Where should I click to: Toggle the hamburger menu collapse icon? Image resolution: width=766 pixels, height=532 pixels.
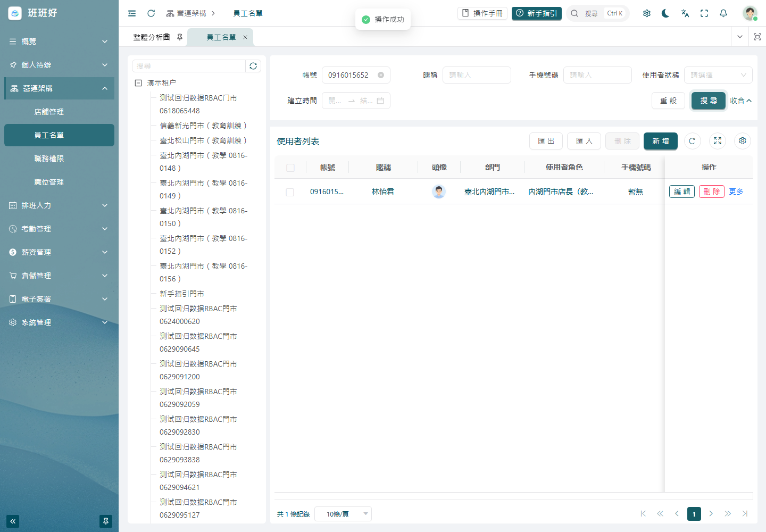(132, 13)
